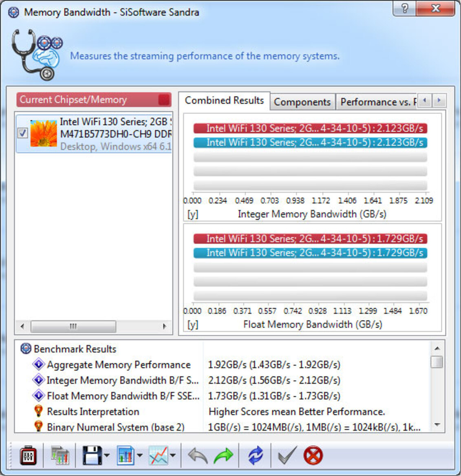The image size is (461, 476).
Task: Click the engine/options toolbar icon
Action: click(x=28, y=455)
